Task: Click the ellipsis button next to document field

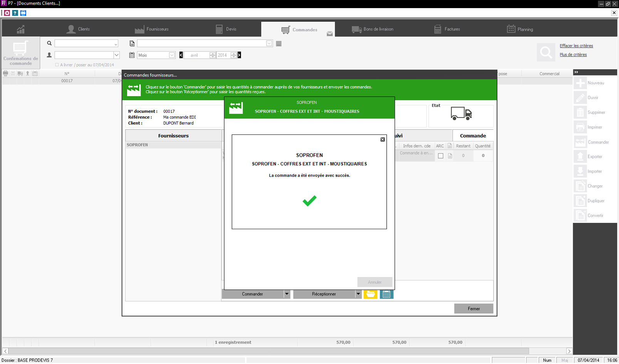Action: [x=279, y=44]
